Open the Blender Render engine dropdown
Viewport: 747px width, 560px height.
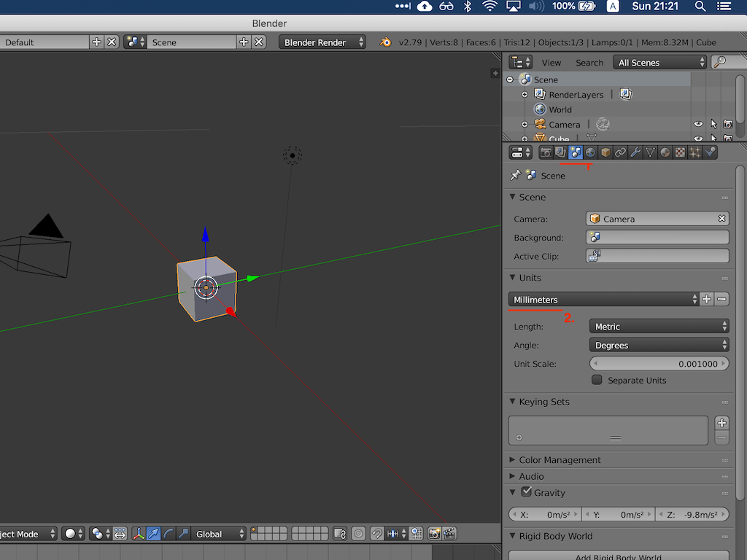point(322,42)
